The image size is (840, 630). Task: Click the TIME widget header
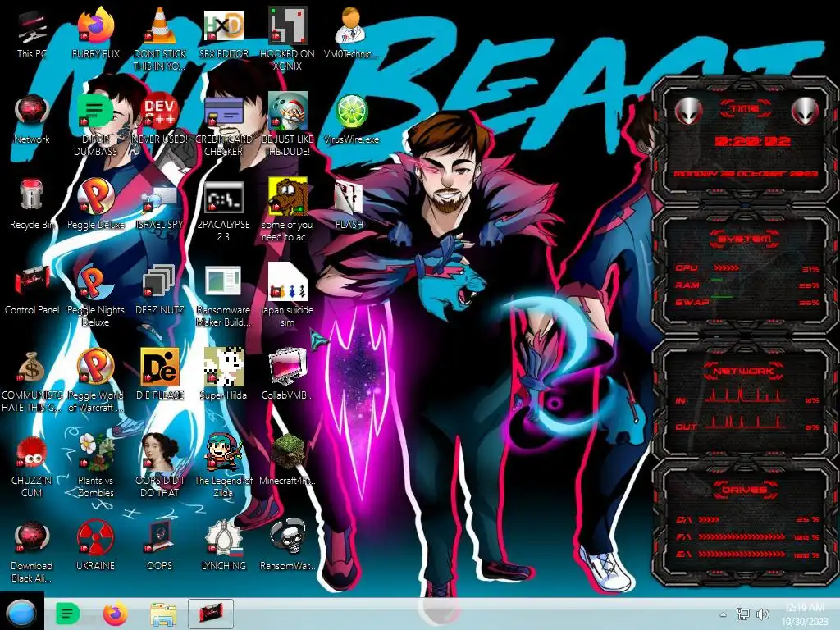(745, 109)
